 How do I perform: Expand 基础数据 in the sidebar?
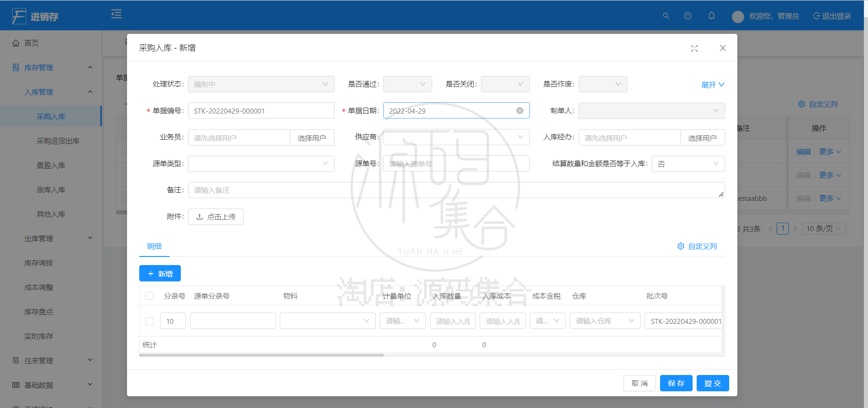pyautogui.click(x=51, y=385)
